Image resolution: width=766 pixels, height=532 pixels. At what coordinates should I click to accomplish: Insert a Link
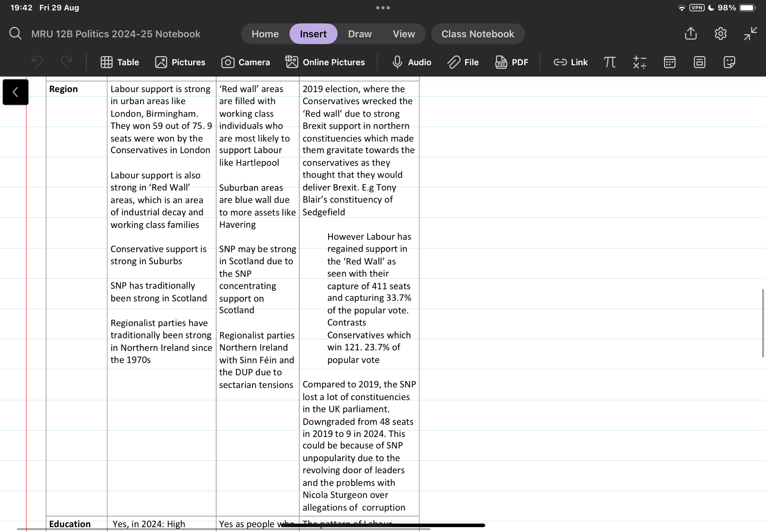tap(571, 62)
